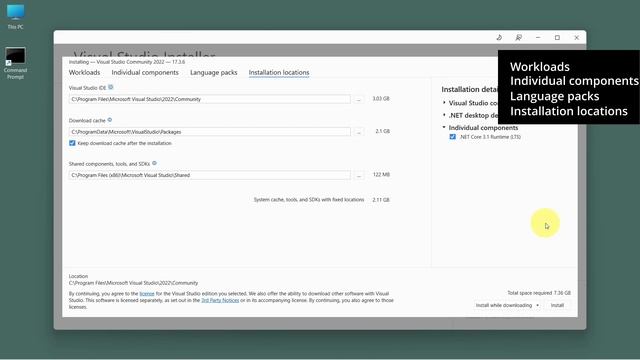Click the feedback icon in title bar
This screenshot has height=360, width=640.
[518, 38]
